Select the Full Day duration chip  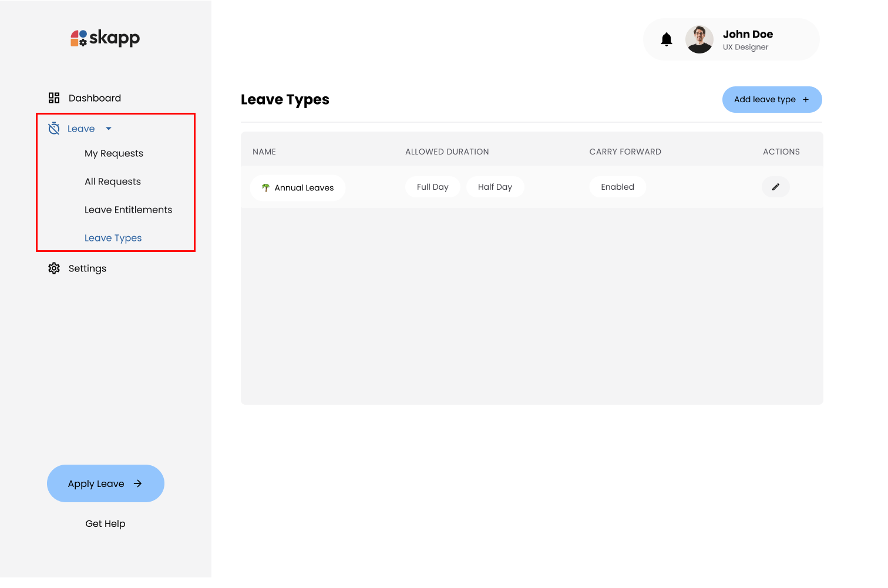coord(432,186)
